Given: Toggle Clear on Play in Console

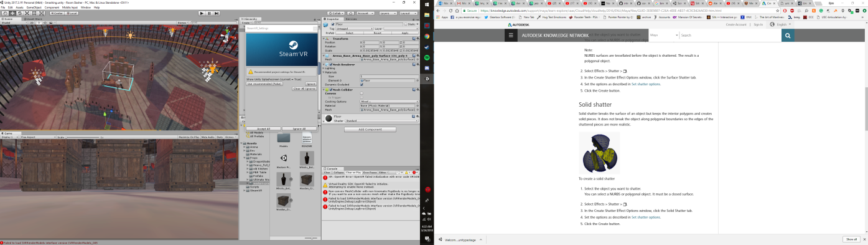Looking at the screenshot, I should click(x=353, y=173).
